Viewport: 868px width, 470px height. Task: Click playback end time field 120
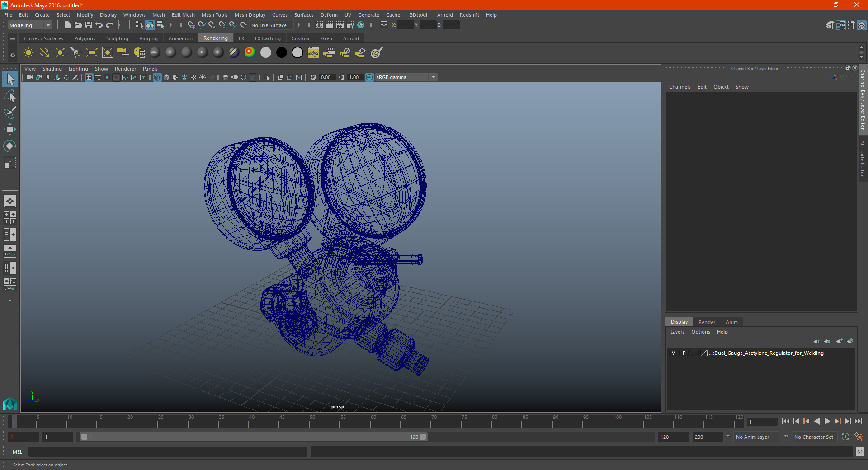tap(673, 437)
